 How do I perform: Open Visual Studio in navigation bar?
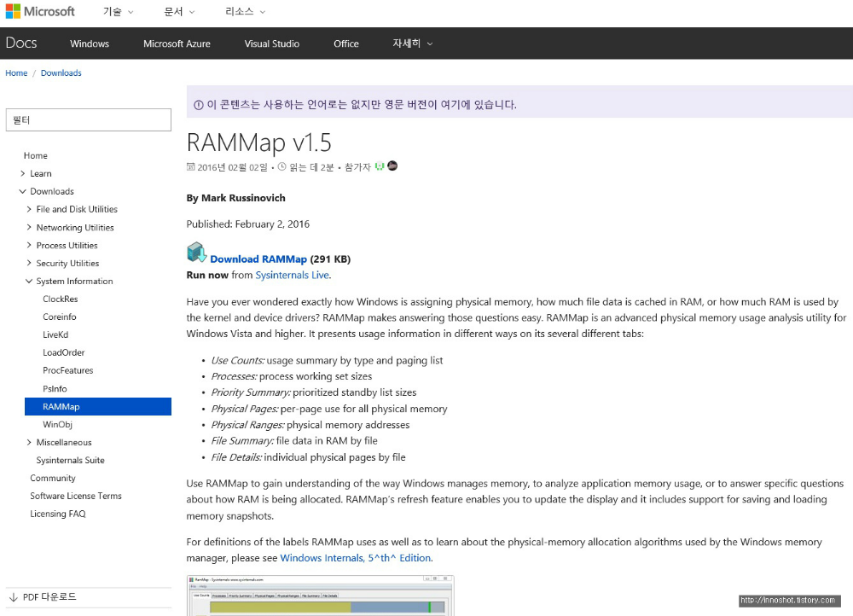click(x=272, y=44)
